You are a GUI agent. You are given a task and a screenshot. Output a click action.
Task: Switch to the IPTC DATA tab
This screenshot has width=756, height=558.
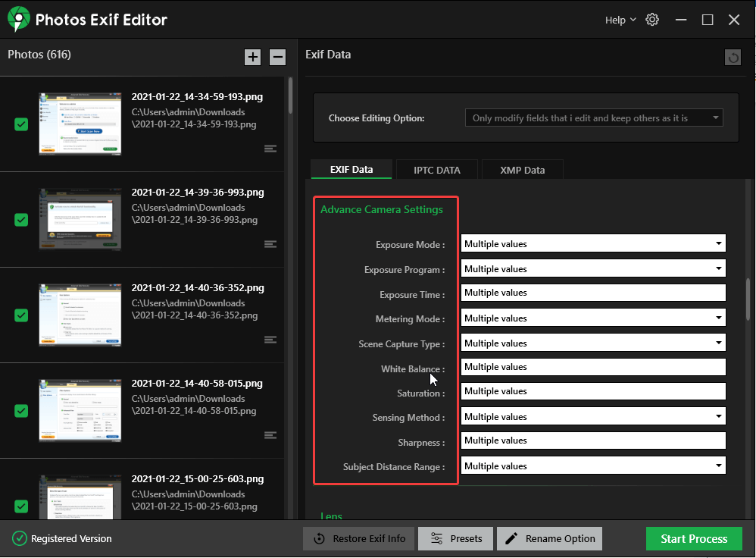[x=437, y=169]
